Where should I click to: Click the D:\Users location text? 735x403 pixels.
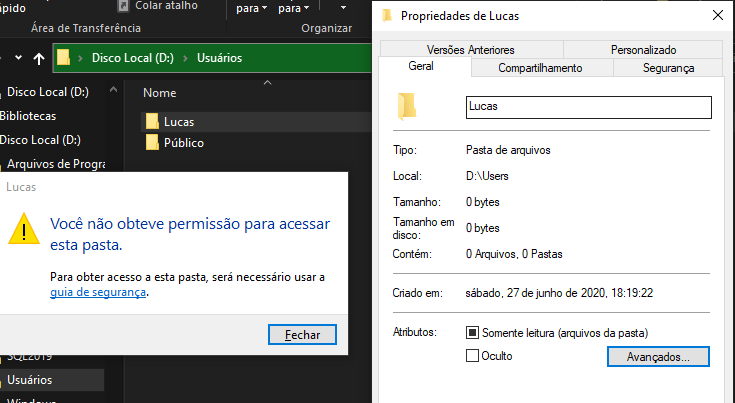pyautogui.click(x=487, y=176)
